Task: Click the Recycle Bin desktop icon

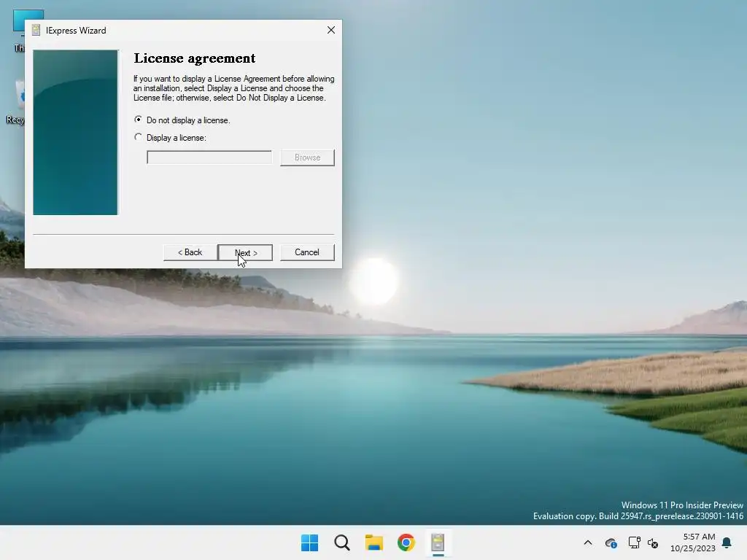Action: 15,102
